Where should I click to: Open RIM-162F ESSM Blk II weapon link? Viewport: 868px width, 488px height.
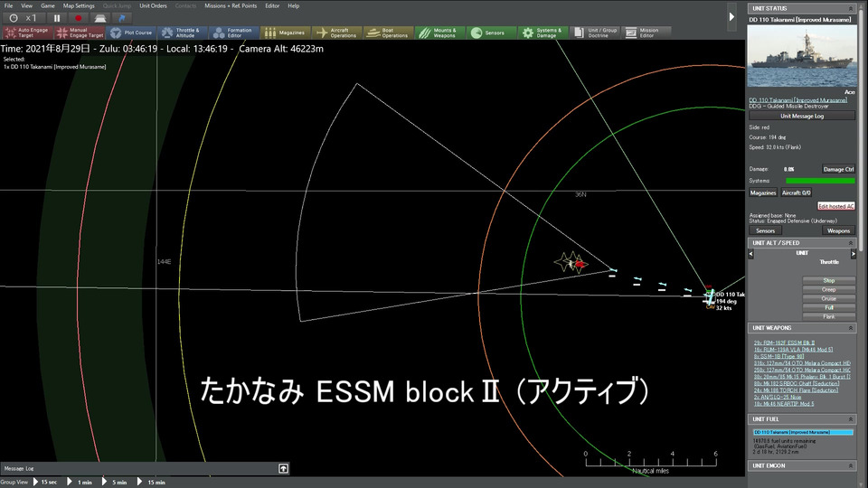pyautogui.click(x=784, y=343)
